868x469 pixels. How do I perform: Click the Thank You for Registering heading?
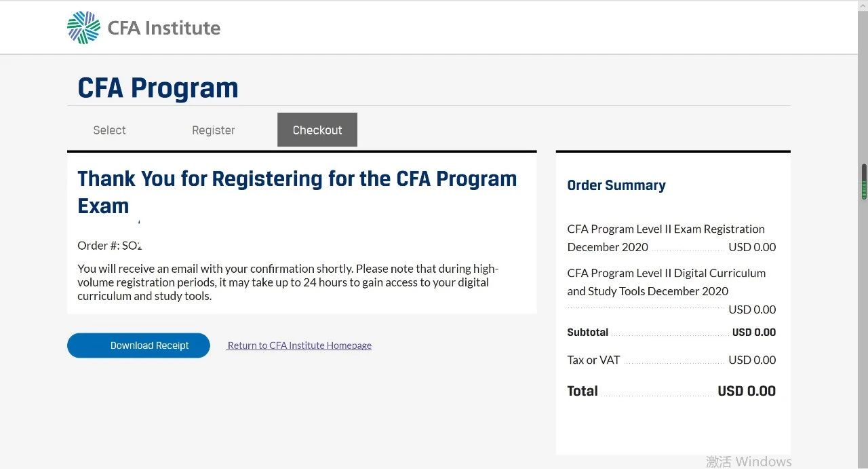pyautogui.click(x=297, y=191)
